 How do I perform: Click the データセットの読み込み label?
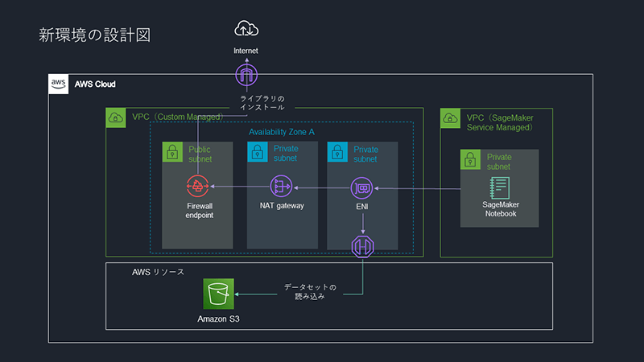tap(310, 291)
